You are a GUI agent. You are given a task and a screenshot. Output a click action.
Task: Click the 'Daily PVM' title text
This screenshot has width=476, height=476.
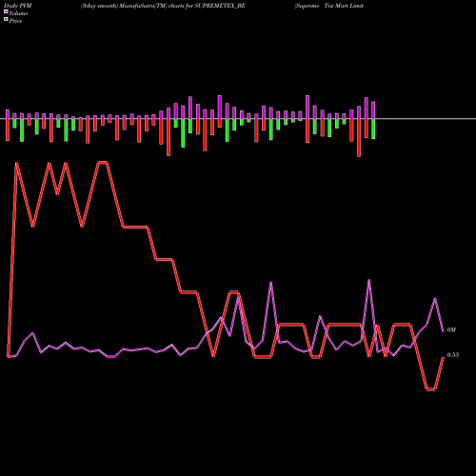click(18, 6)
